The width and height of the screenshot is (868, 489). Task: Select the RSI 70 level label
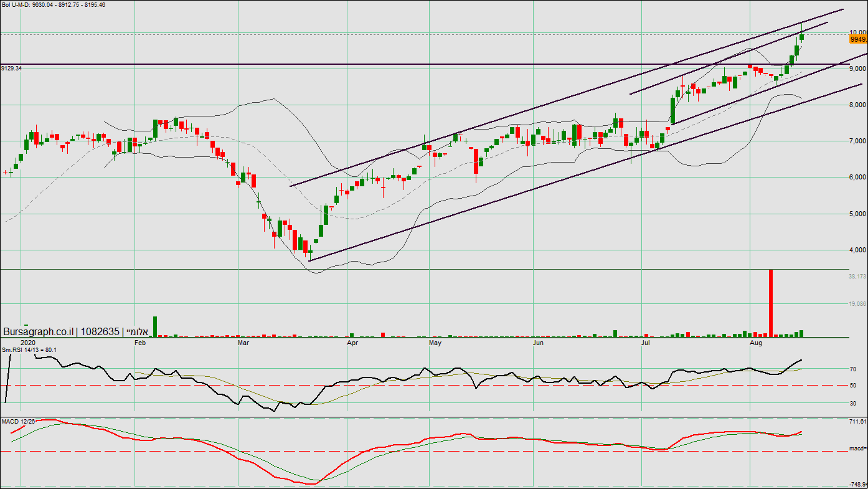tap(852, 369)
